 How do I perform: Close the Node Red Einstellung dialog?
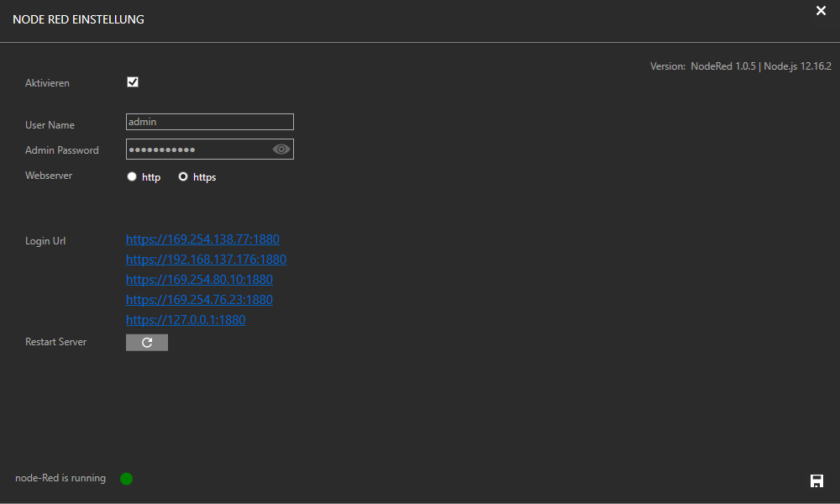pyautogui.click(x=821, y=11)
